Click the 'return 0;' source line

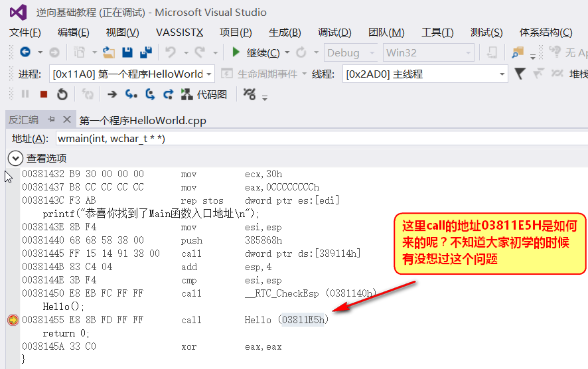pyautogui.click(x=66, y=333)
